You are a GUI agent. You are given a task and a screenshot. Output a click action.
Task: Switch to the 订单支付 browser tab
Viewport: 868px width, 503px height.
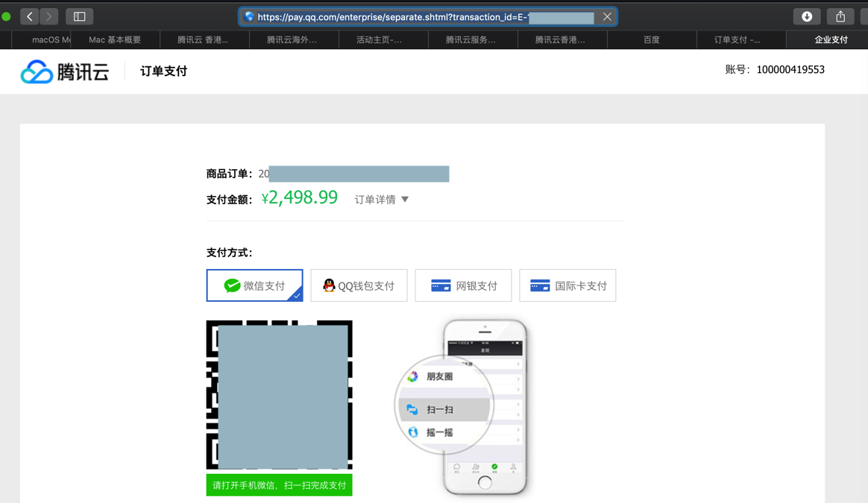pyautogui.click(x=740, y=39)
